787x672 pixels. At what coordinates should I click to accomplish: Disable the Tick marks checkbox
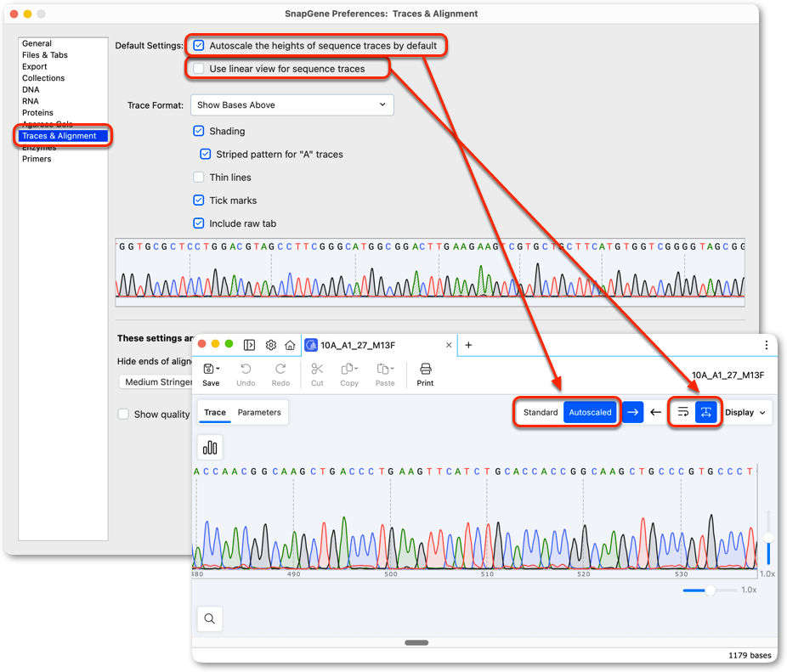[199, 200]
